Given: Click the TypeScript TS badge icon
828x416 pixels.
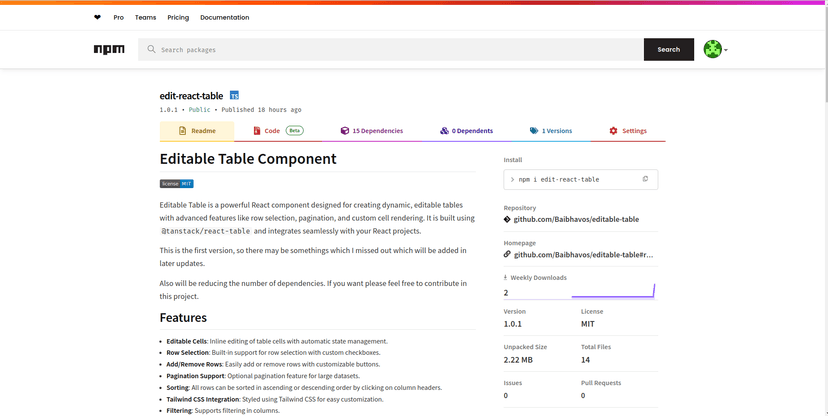Looking at the screenshot, I should point(234,96).
